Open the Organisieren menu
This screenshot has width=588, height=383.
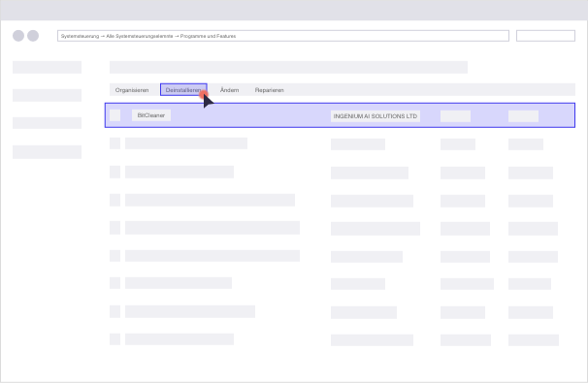[132, 90]
